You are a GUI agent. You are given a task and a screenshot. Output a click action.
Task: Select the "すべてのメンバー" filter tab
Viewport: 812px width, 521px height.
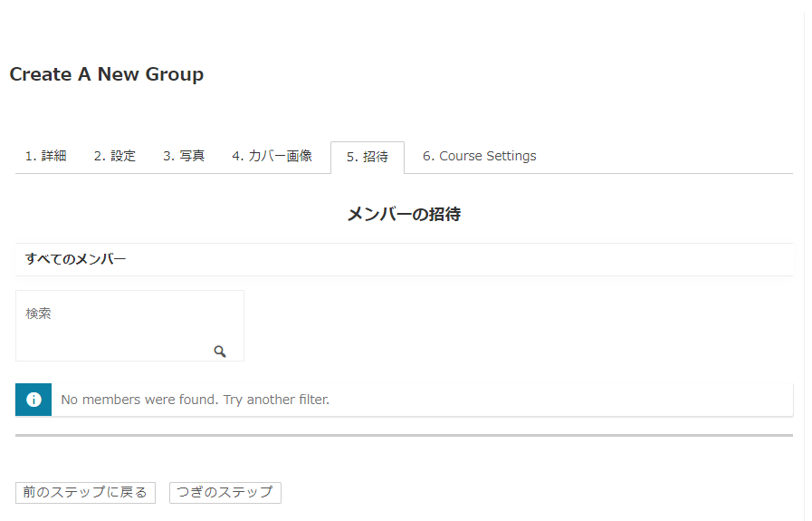coord(75,259)
